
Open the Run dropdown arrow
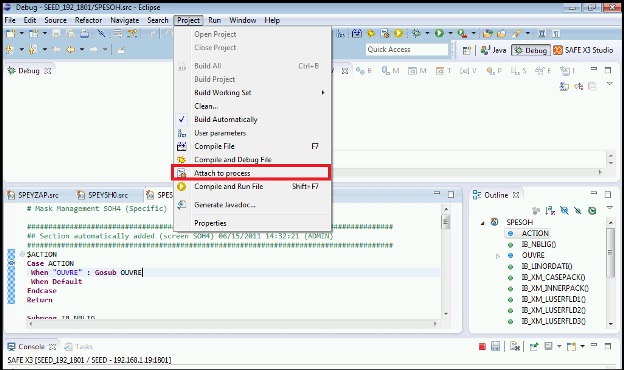click(x=450, y=33)
